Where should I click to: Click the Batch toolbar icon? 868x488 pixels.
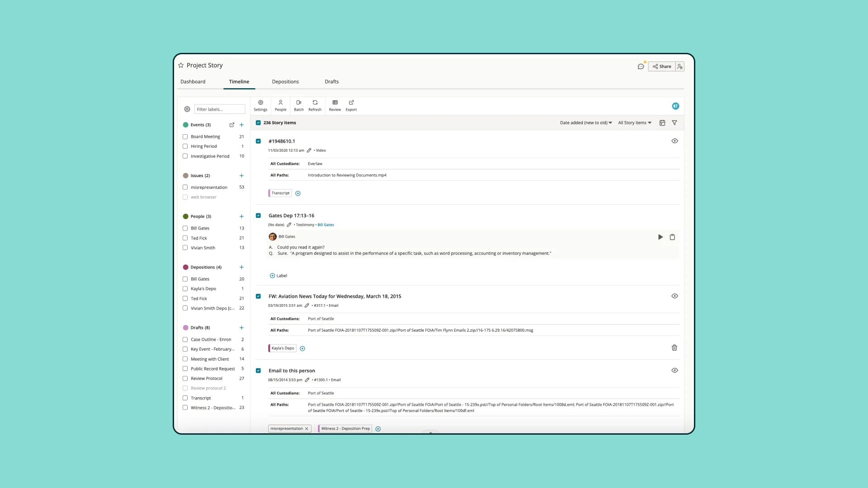click(x=298, y=105)
